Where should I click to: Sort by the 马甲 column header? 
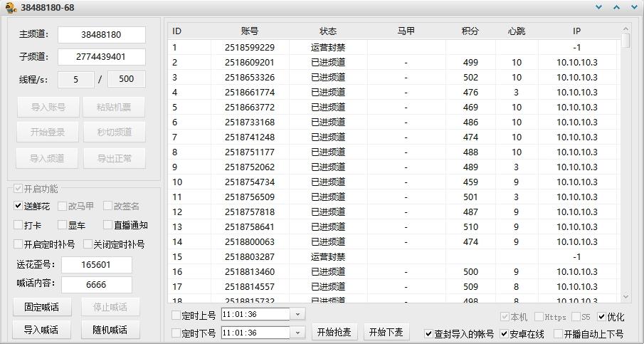point(406,31)
